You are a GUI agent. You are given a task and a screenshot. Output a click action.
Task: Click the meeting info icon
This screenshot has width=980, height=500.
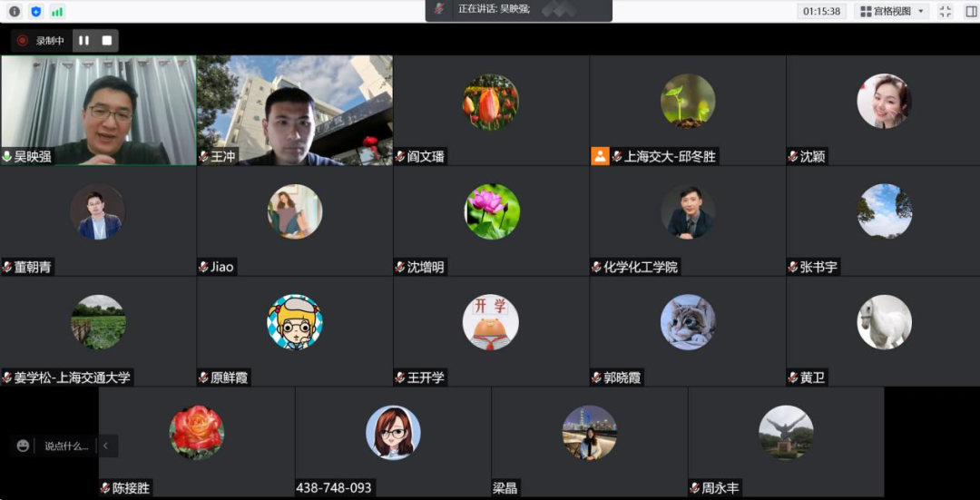point(15,11)
